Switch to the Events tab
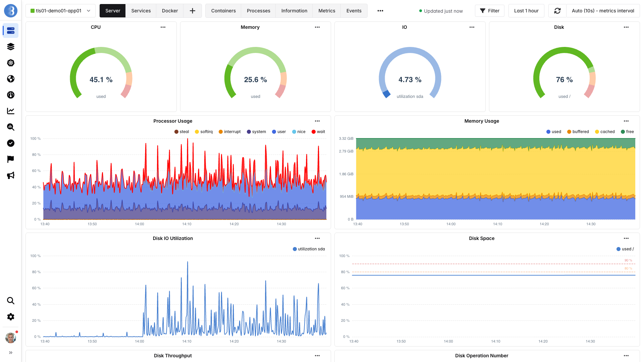 (354, 11)
